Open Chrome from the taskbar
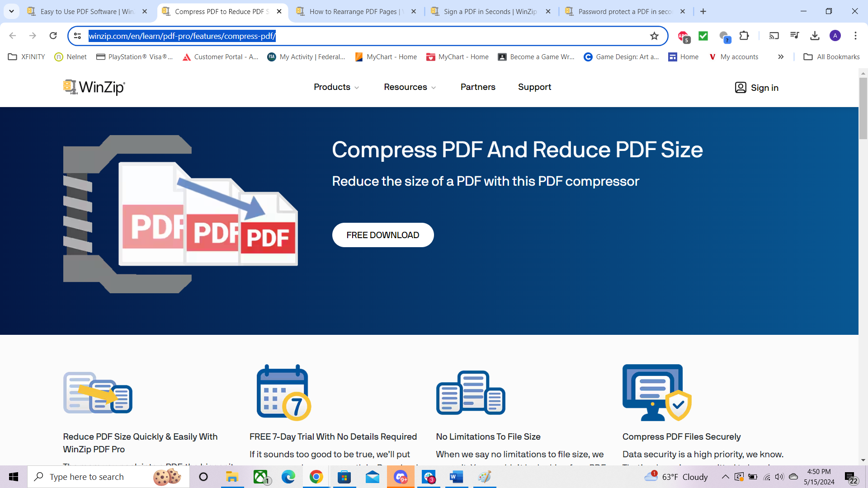The image size is (868, 488). pos(316,477)
